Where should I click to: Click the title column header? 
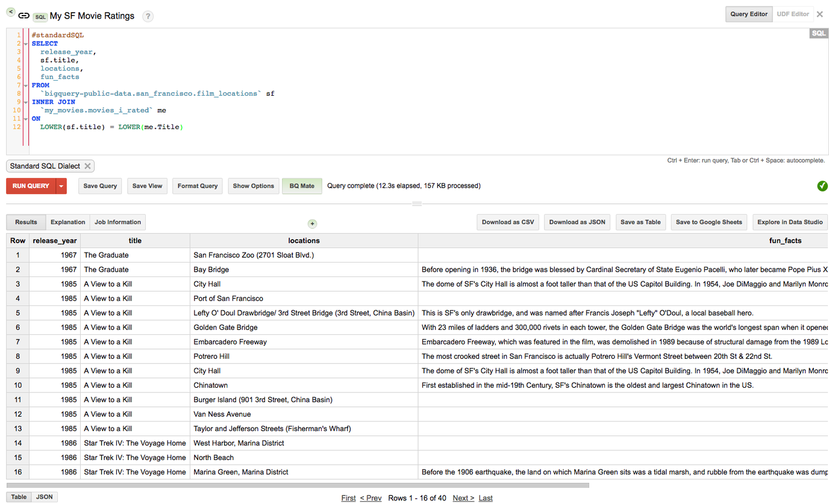pyautogui.click(x=135, y=241)
